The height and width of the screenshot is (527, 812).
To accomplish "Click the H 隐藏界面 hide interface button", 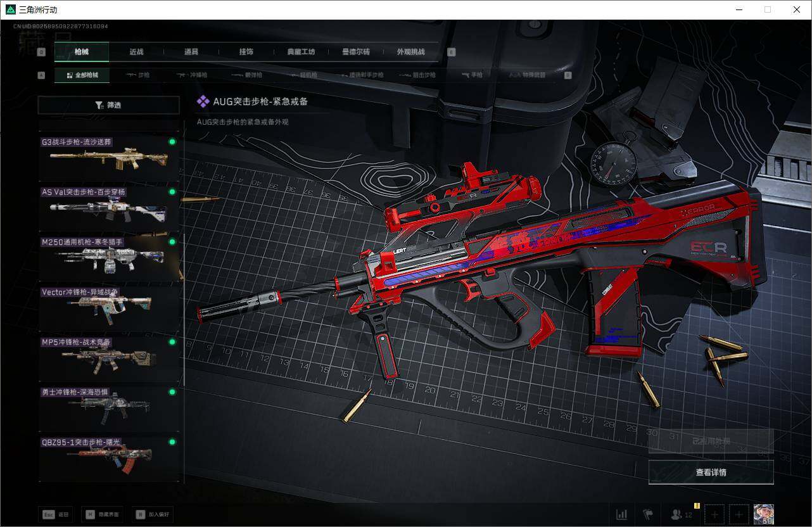I will [x=103, y=514].
